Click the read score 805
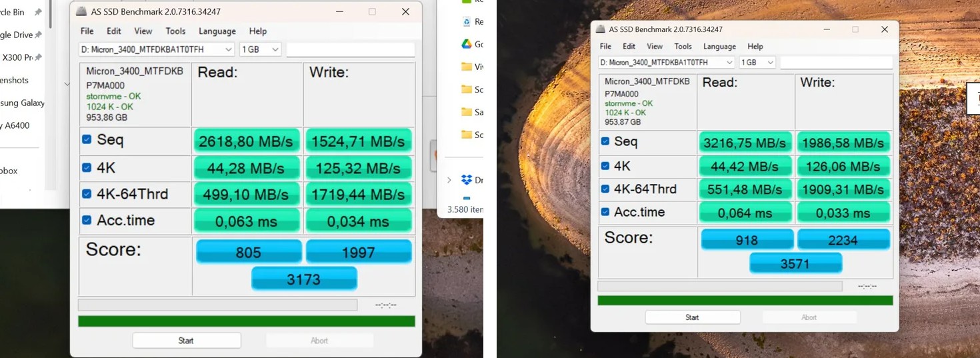 248,252
